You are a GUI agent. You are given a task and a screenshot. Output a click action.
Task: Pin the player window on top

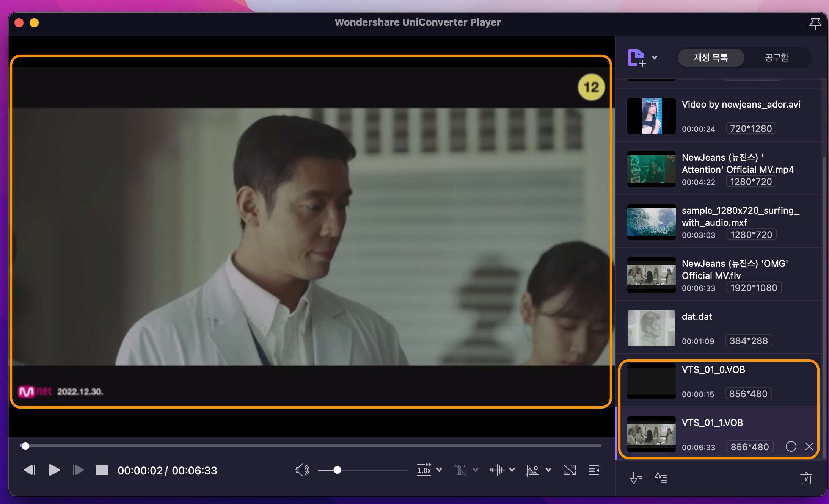pyautogui.click(x=815, y=23)
